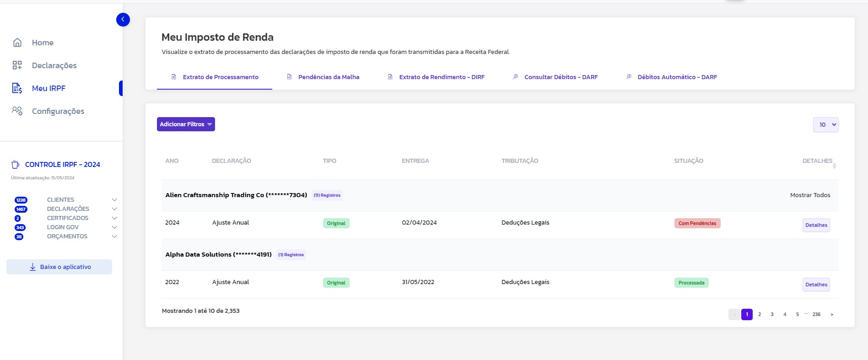Click the entrega date 31/05/2022
This screenshot has width=868, height=360.
pyautogui.click(x=418, y=282)
